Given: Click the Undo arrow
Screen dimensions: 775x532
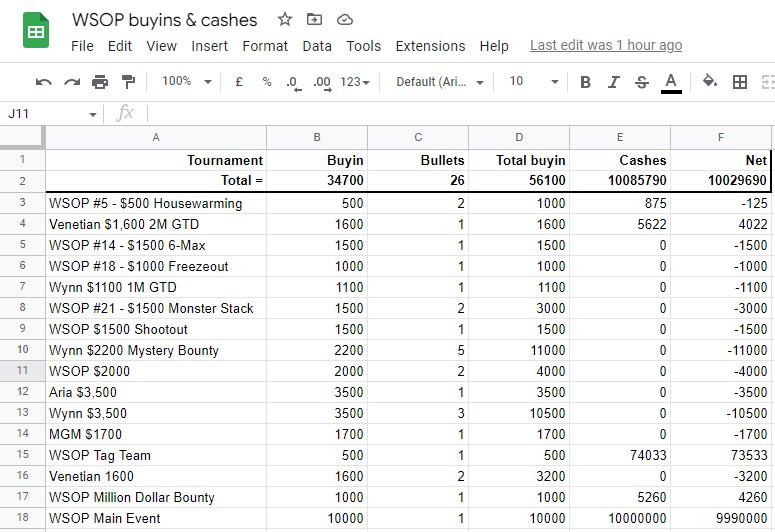Looking at the screenshot, I should click(x=43, y=82).
